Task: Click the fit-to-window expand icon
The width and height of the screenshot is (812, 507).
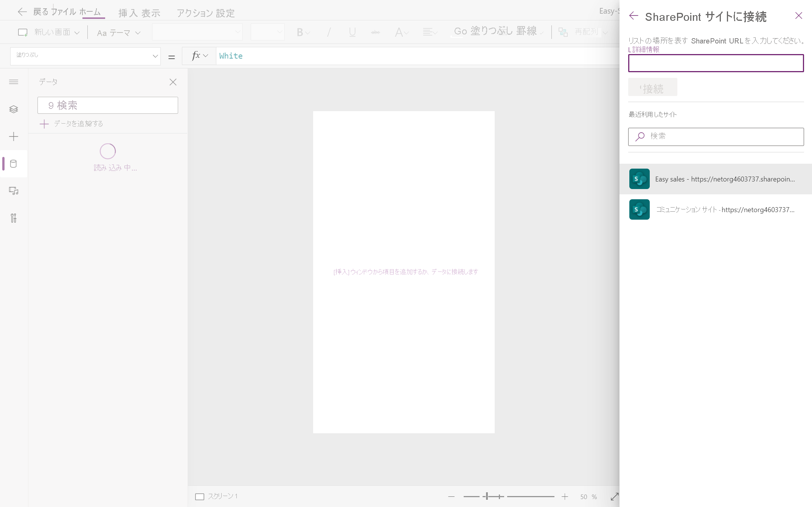Action: pyautogui.click(x=615, y=496)
